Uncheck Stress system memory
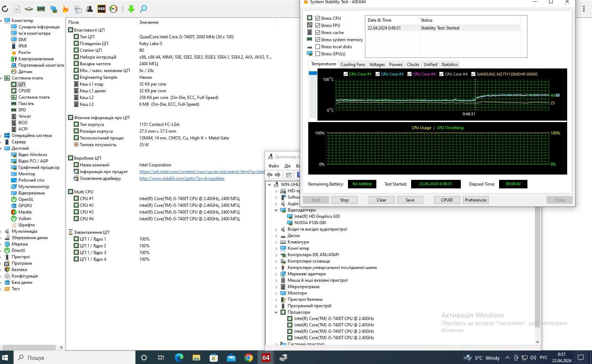Viewport: 592px width, 364px height. tap(317, 40)
